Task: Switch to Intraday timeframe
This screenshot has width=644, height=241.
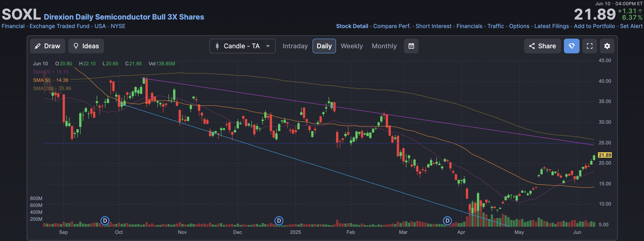Action: coord(295,46)
